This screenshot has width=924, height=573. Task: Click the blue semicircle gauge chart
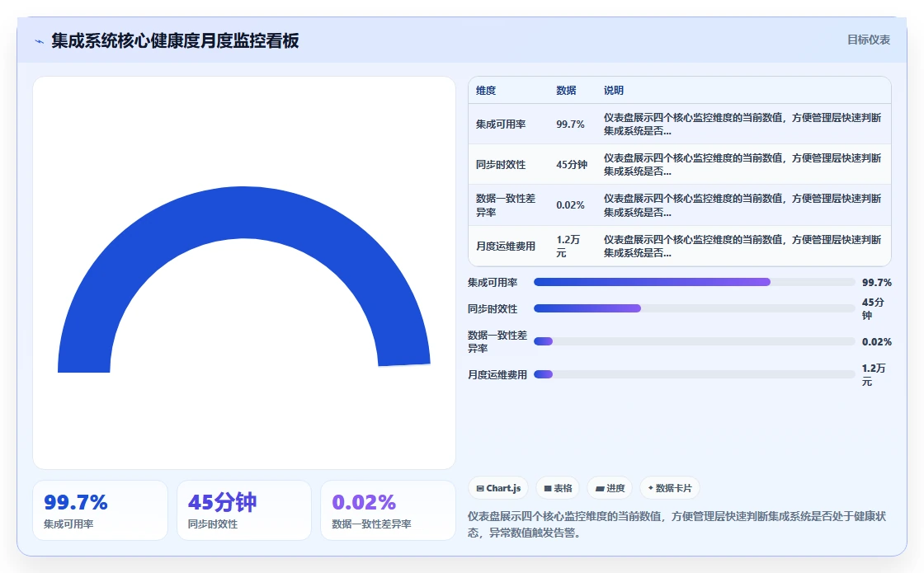244,279
